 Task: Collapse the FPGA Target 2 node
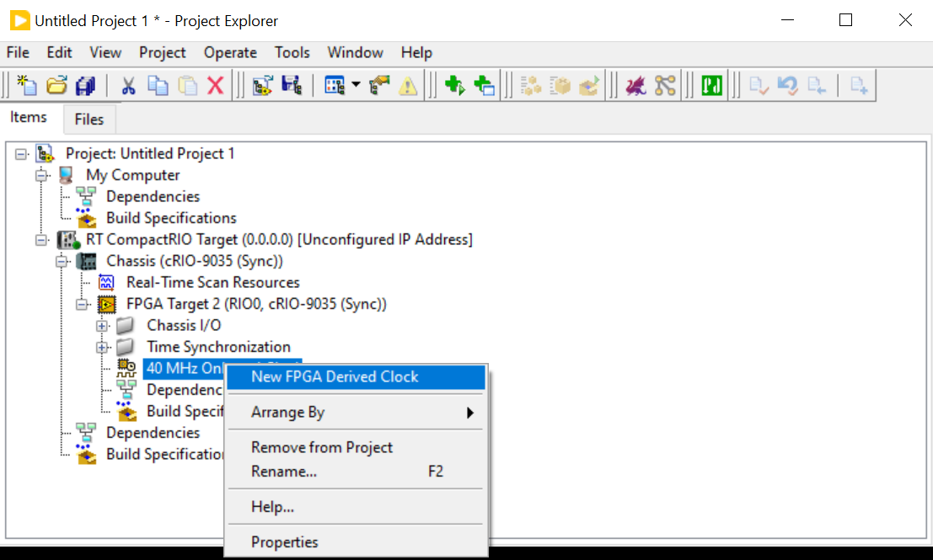tap(83, 304)
